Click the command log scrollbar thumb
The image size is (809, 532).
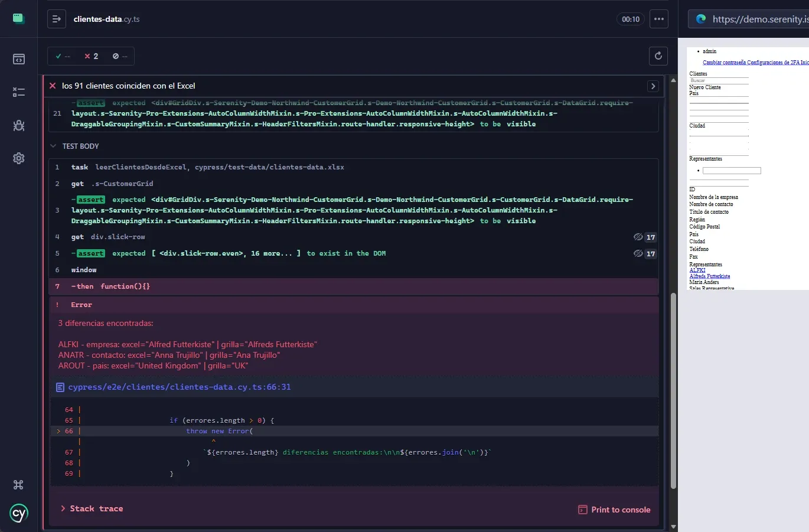[673, 391]
